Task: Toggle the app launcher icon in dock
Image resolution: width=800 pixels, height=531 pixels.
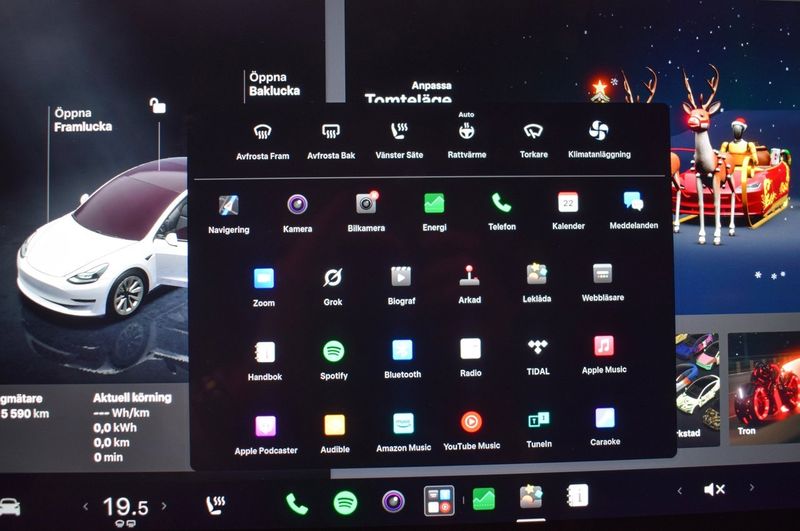Action: pyautogui.click(x=439, y=500)
